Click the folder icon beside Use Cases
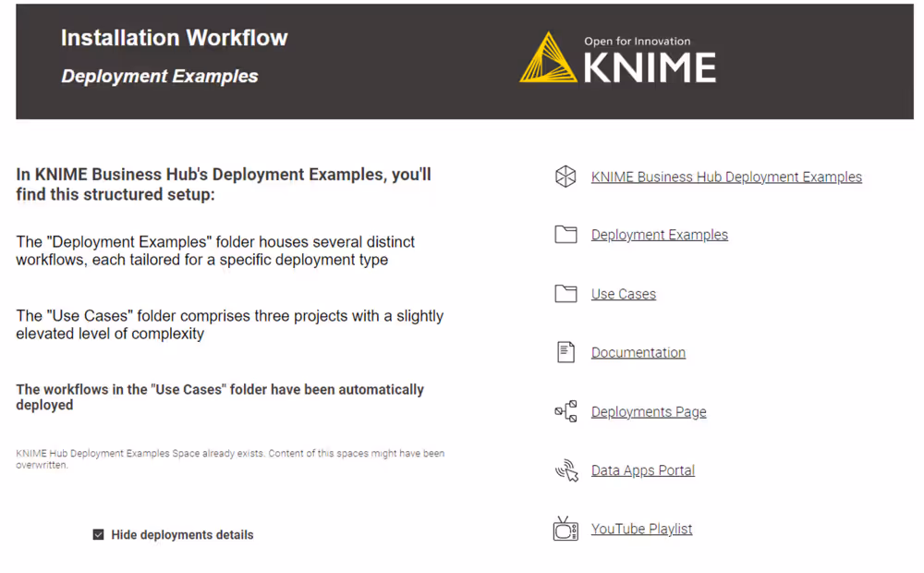 565,294
